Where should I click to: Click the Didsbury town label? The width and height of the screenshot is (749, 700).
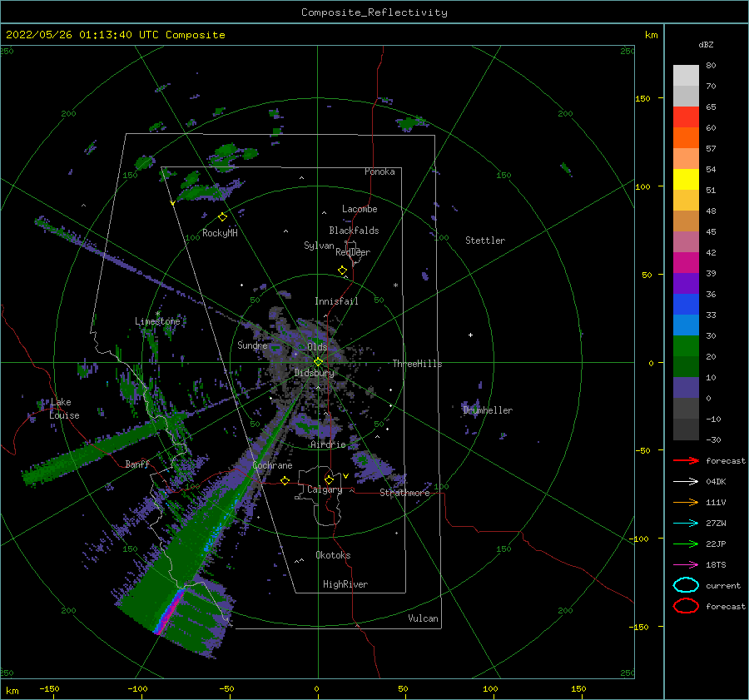[x=314, y=373]
